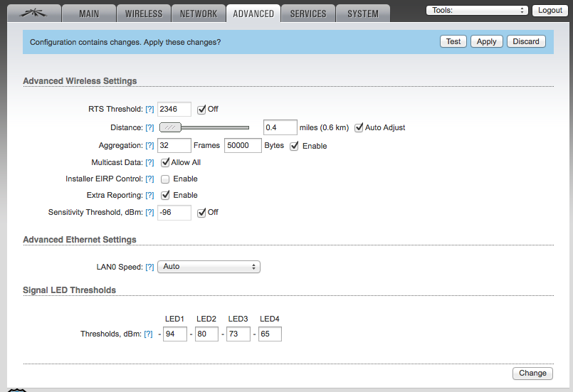The height and width of the screenshot is (392, 573).
Task: Click the Test button
Action: (x=453, y=41)
